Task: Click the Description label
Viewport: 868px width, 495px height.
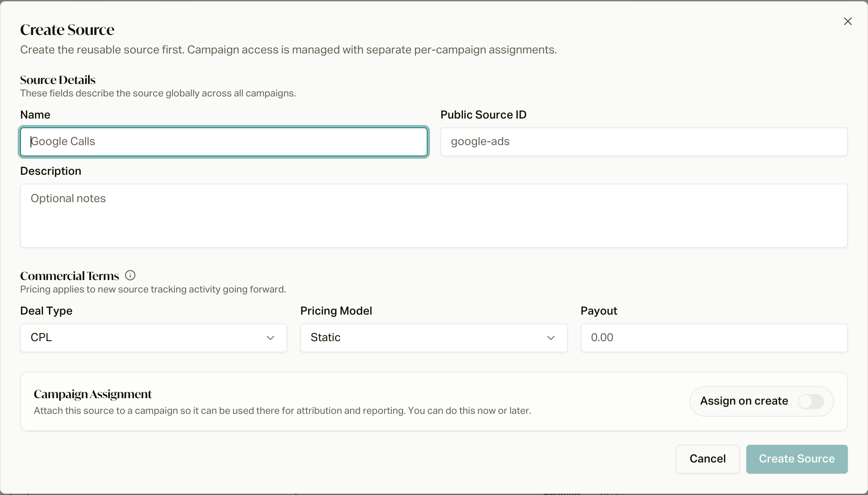Action: coord(51,171)
